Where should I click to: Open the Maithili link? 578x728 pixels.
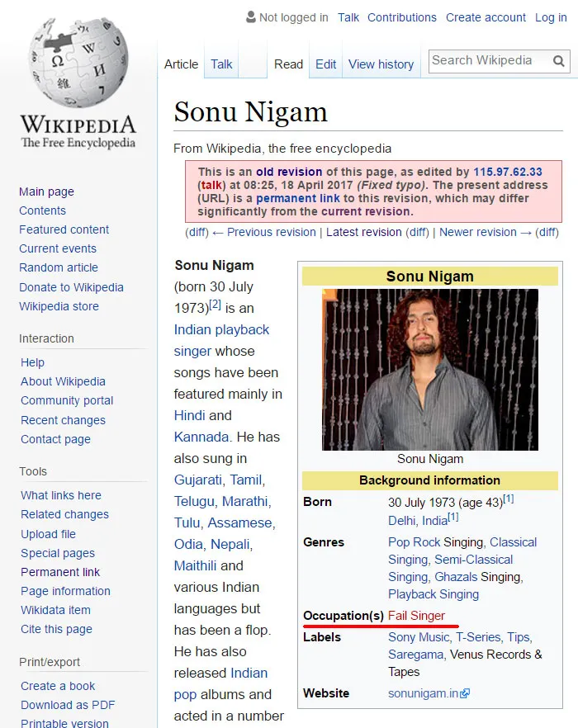pyautogui.click(x=195, y=565)
